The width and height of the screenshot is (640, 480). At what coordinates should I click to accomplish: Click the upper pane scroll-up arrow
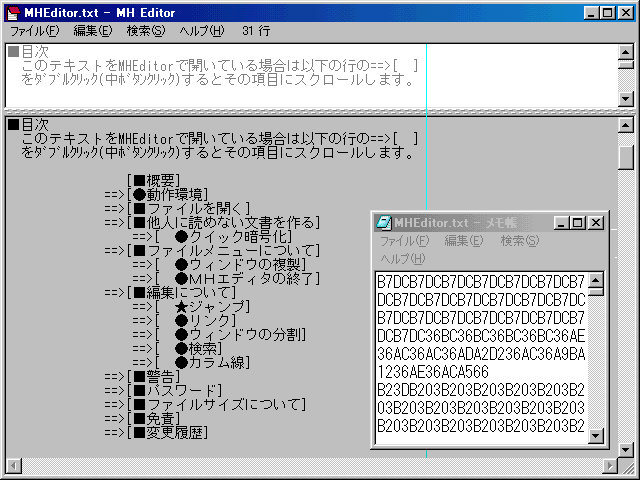tap(626, 52)
